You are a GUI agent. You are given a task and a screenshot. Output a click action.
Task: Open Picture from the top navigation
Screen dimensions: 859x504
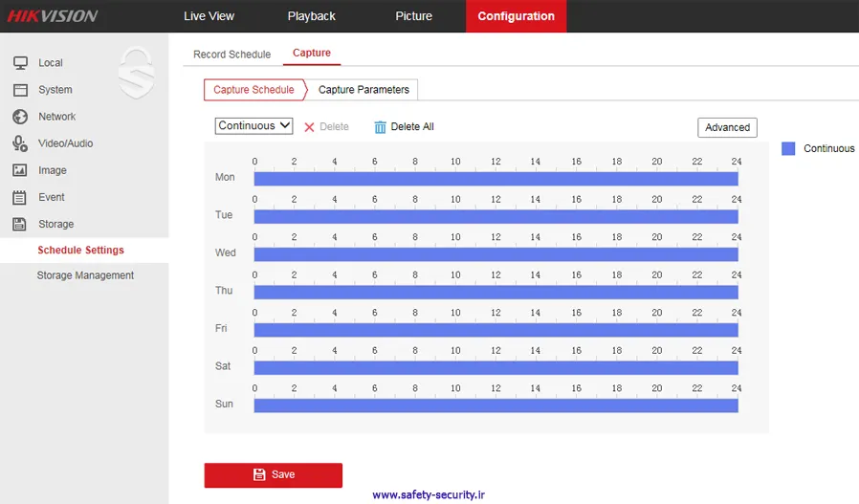coord(413,16)
